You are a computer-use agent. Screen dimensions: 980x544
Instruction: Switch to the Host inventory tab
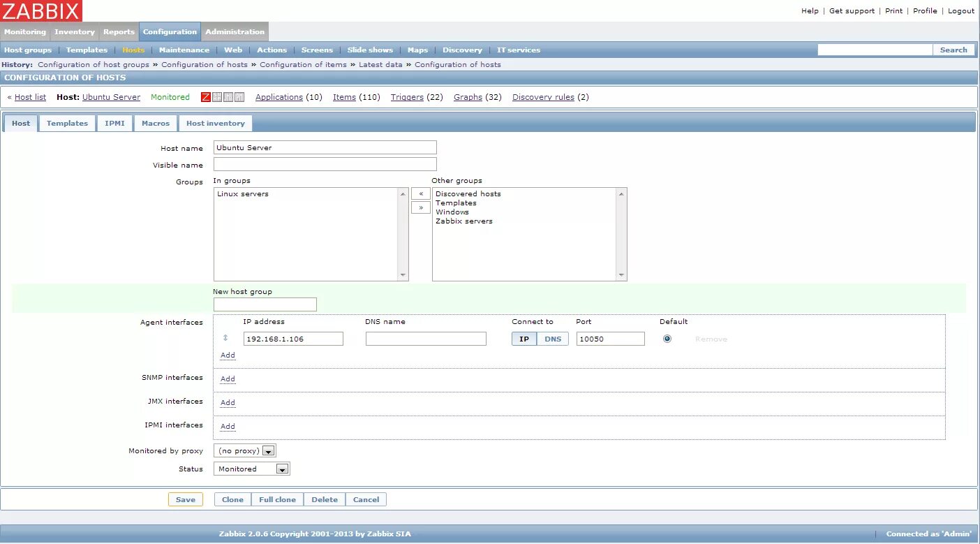[x=215, y=124]
